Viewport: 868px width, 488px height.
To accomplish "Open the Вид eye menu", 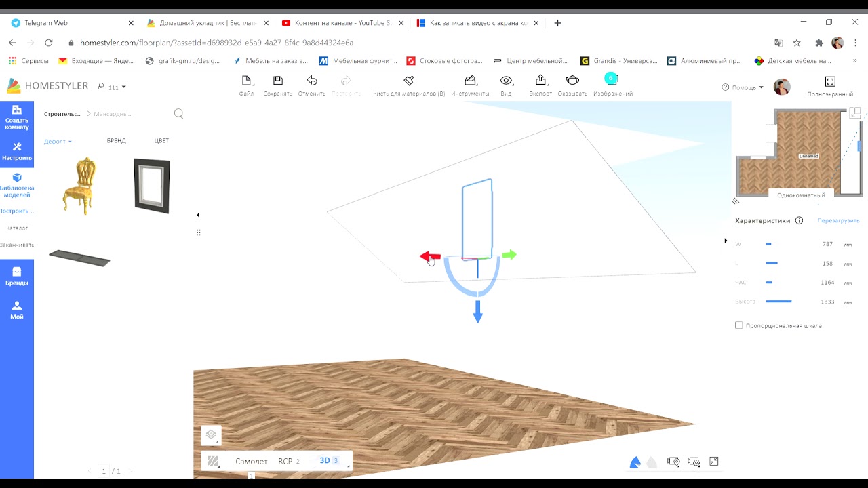I will [x=506, y=81].
